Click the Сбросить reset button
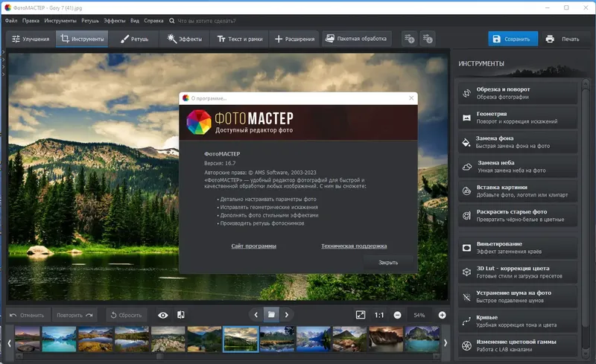The height and width of the screenshot is (364, 596). [126, 315]
